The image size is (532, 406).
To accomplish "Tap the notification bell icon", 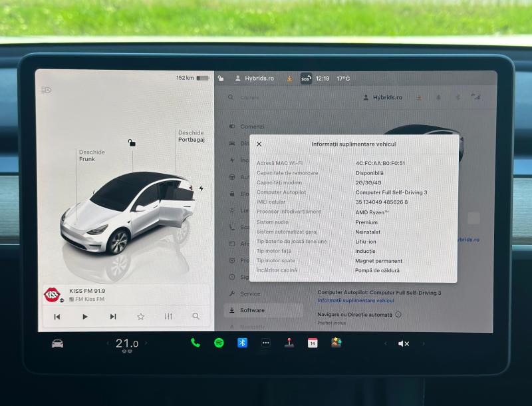I will (x=438, y=97).
